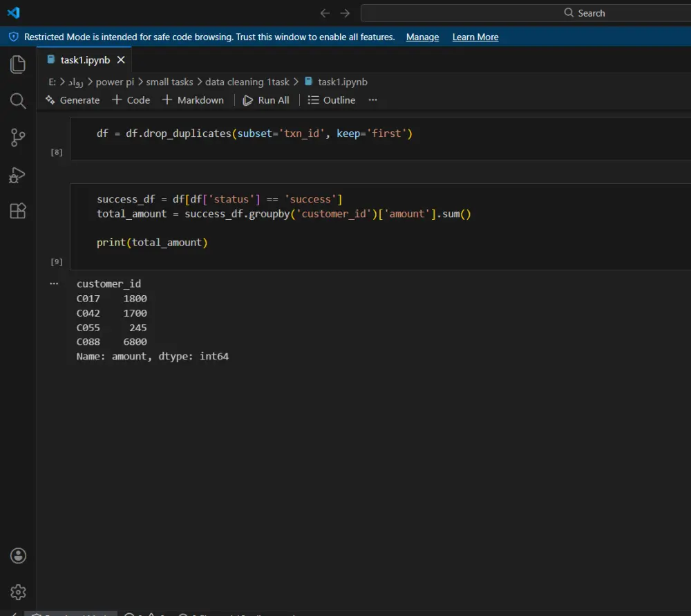Open the Learn More link about Restricted Mode
691x616 pixels.
point(475,37)
